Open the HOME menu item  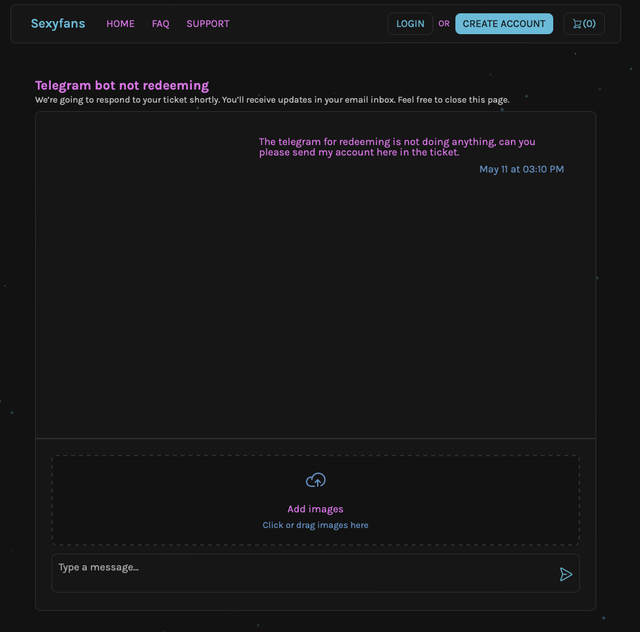pos(120,24)
